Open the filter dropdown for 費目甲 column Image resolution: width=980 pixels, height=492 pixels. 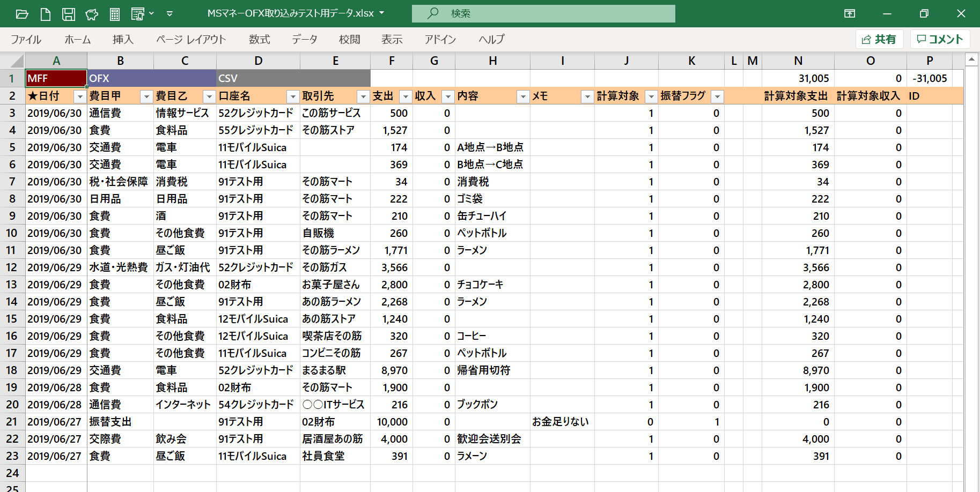point(146,96)
